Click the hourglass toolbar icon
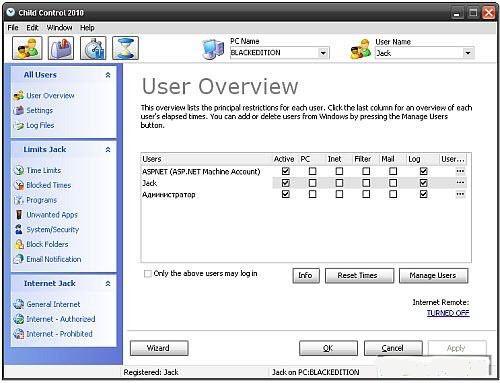The width and height of the screenshot is (500, 383). (x=125, y=48)
